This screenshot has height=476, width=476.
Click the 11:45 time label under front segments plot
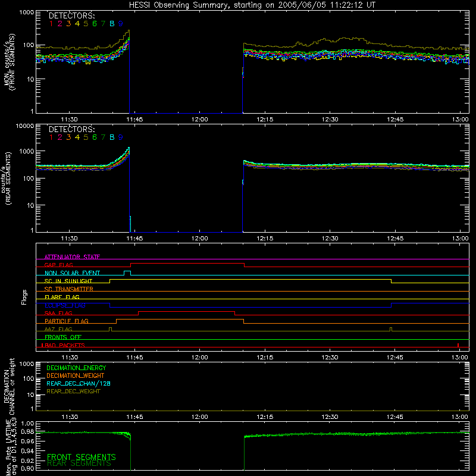[134, 120]
